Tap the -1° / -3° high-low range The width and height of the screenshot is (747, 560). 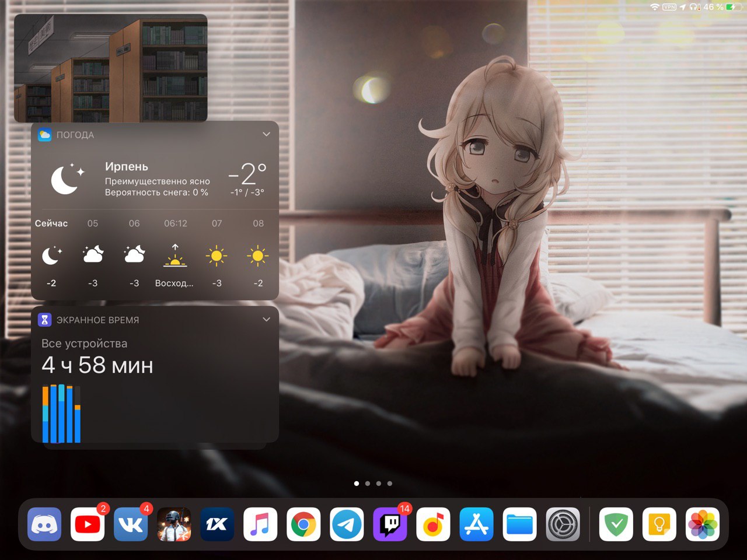247,192
